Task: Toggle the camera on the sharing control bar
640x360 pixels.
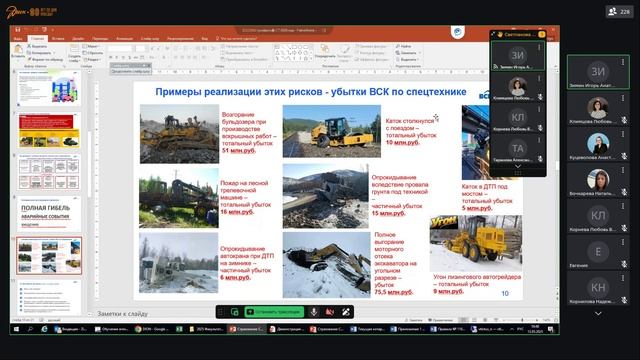Action: click(330, 312)
